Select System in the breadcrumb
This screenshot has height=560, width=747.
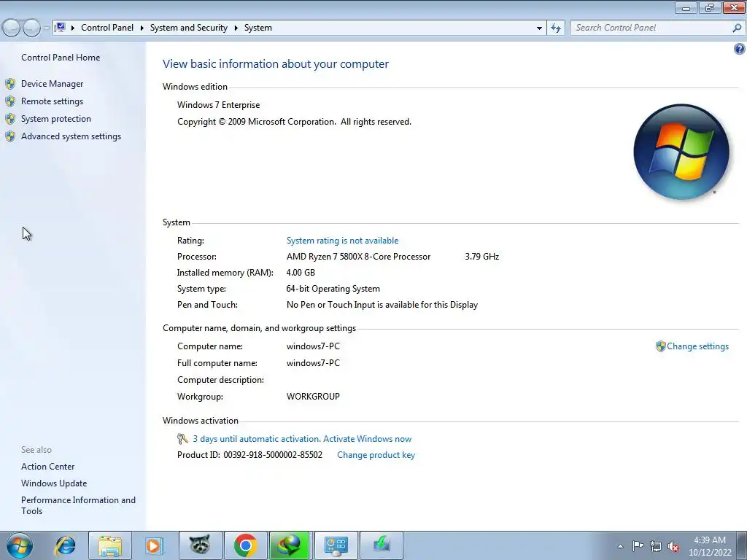click(258, 28)
